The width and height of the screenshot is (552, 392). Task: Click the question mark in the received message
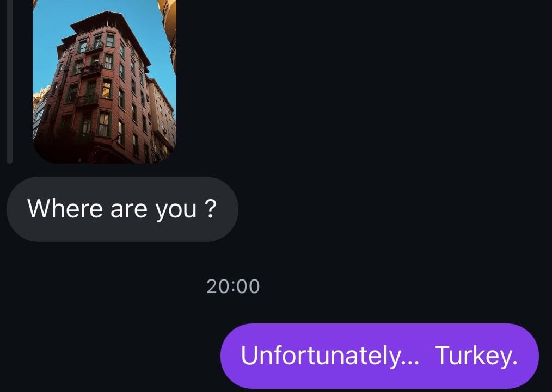(x=210, y=208)
